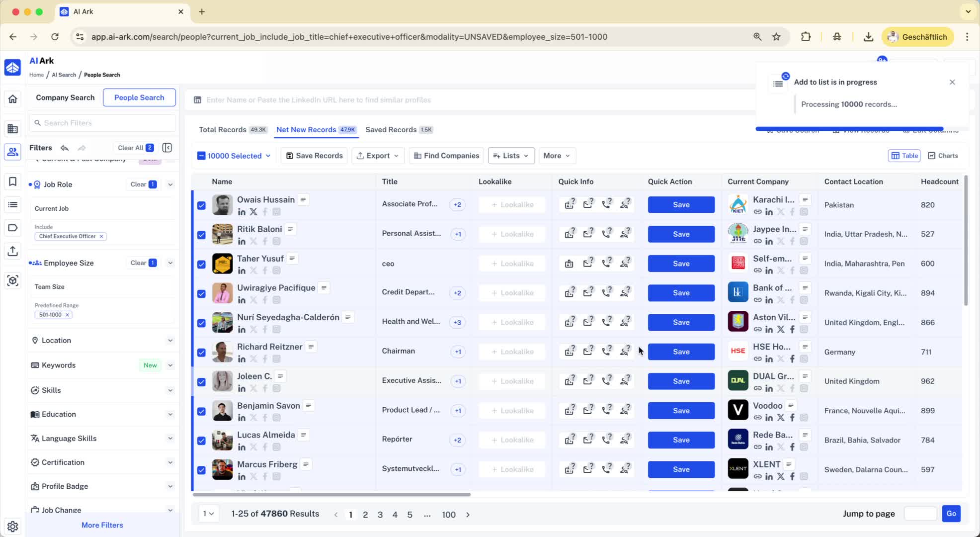This screenshot has height=537, width=980.
Task: Click the More Filters link
Action: click(102, 525)
